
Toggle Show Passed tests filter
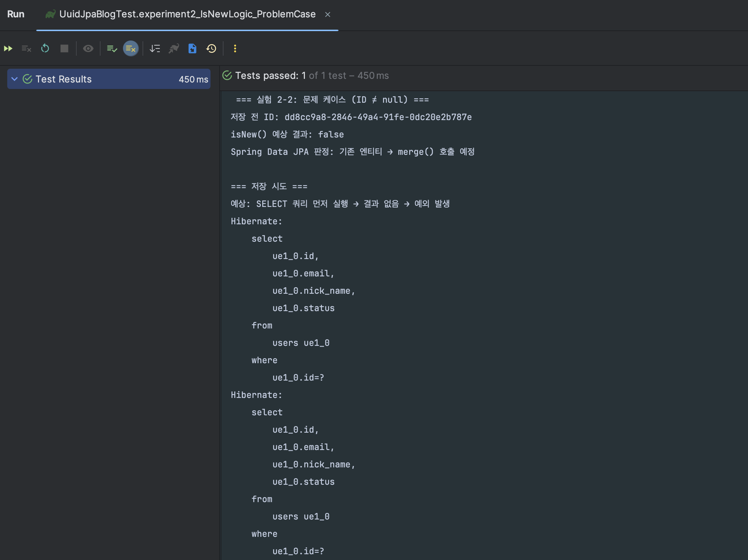point(112,48)
